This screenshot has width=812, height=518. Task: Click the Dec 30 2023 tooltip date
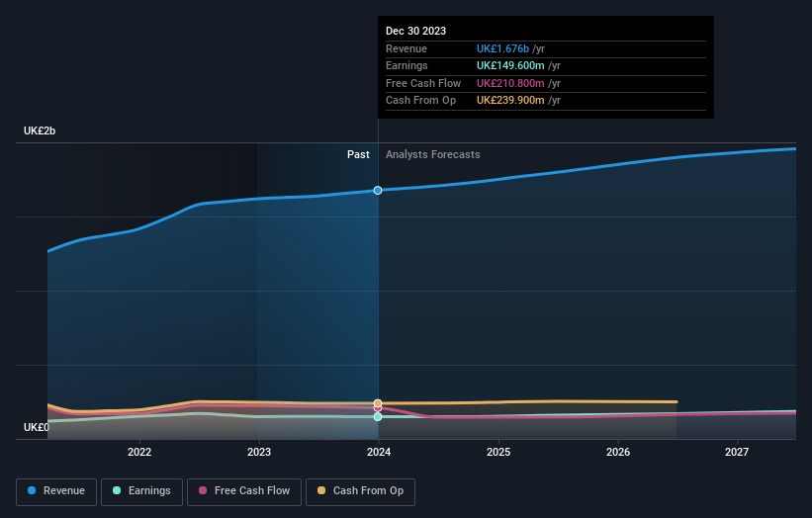pyautogui.click(x=415, y=31)
